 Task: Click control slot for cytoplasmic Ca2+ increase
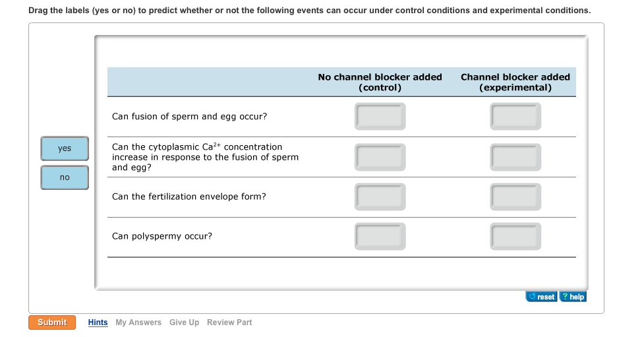coord(380,157)
